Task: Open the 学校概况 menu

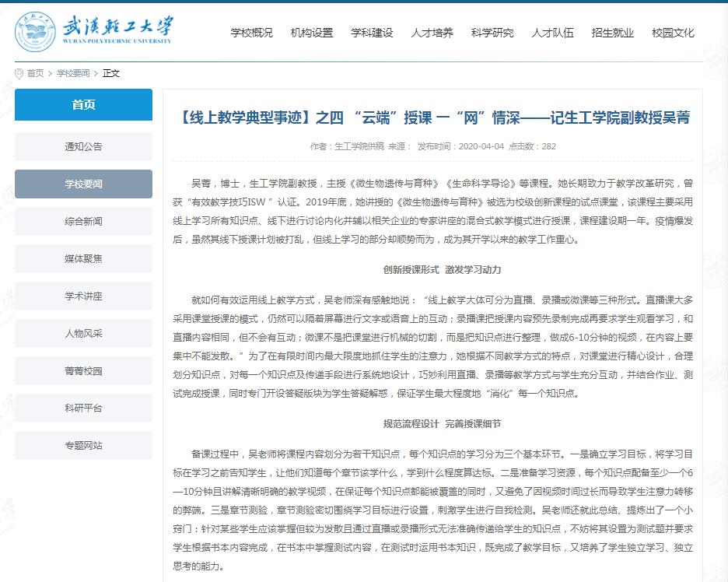Action: pos(251,33)
